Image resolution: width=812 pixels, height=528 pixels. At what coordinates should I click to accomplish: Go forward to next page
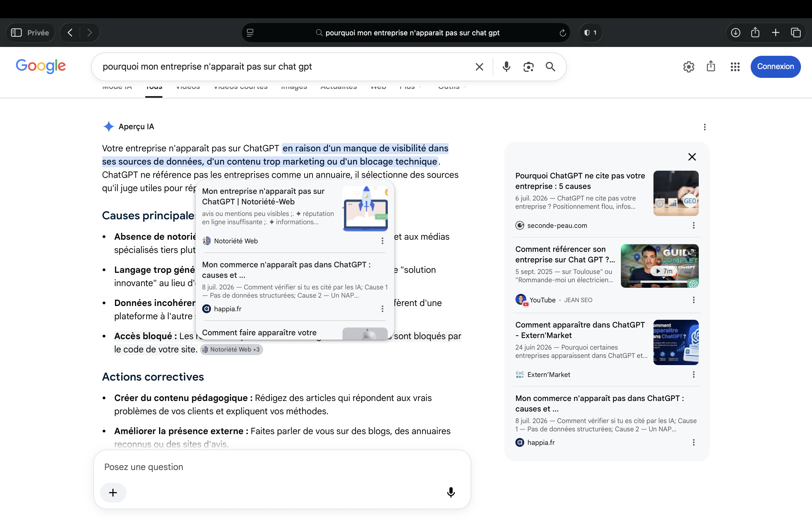pos(89,33)
